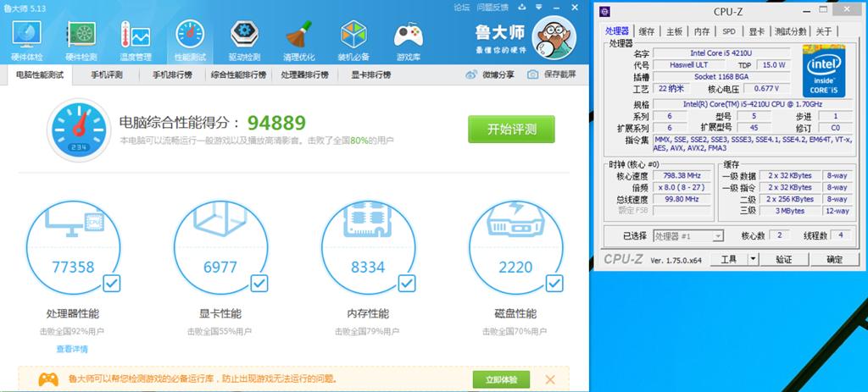Click the 立即体验 green button

pyautogui.click(x=501, y=380)
